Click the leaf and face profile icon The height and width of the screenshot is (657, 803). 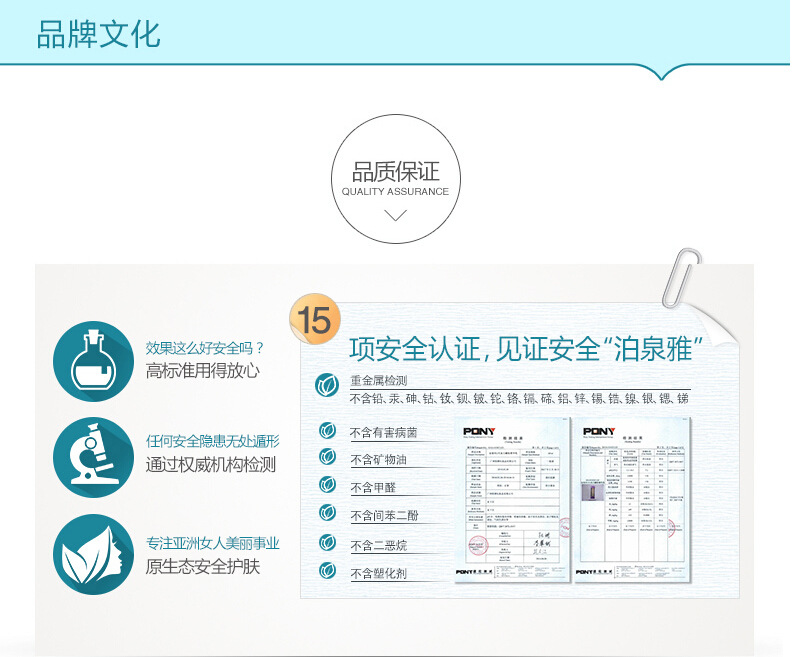(93, 555)
